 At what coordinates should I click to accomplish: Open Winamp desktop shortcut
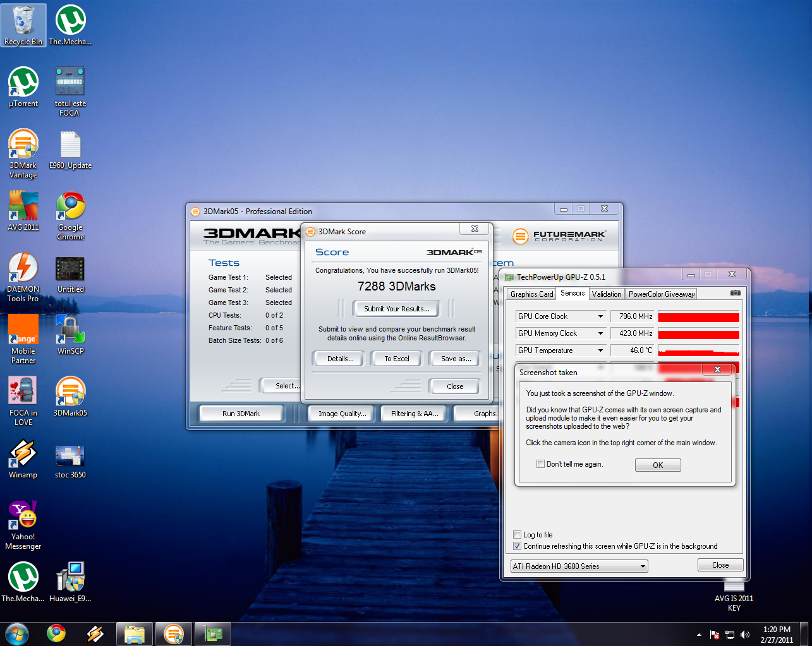click(x=23, y=458)
